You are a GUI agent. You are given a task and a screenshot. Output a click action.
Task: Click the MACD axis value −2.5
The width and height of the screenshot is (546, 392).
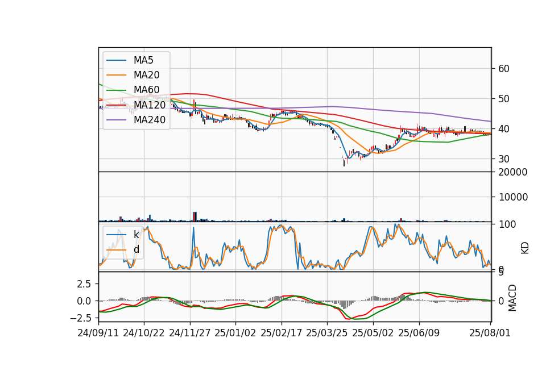pyautogui.click(x=80, y=318)
